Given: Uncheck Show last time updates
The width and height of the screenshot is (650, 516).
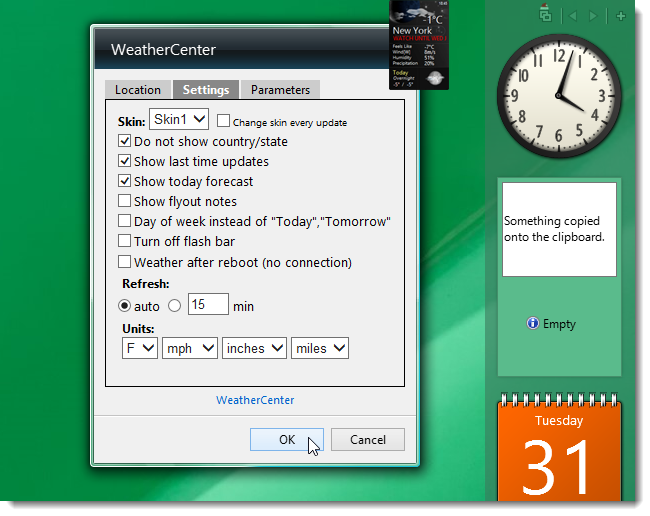Looking at the screenshot, I should click(x=124, y=161).
